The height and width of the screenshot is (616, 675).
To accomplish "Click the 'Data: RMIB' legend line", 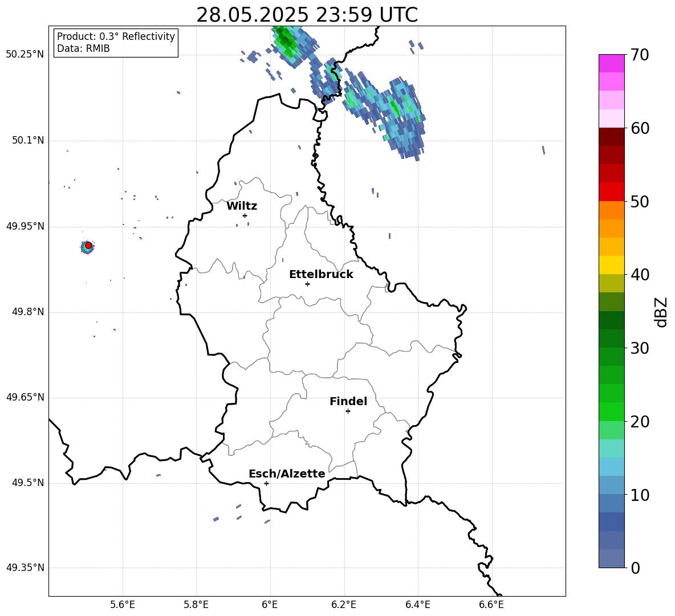I will click(x=83, y=48).
